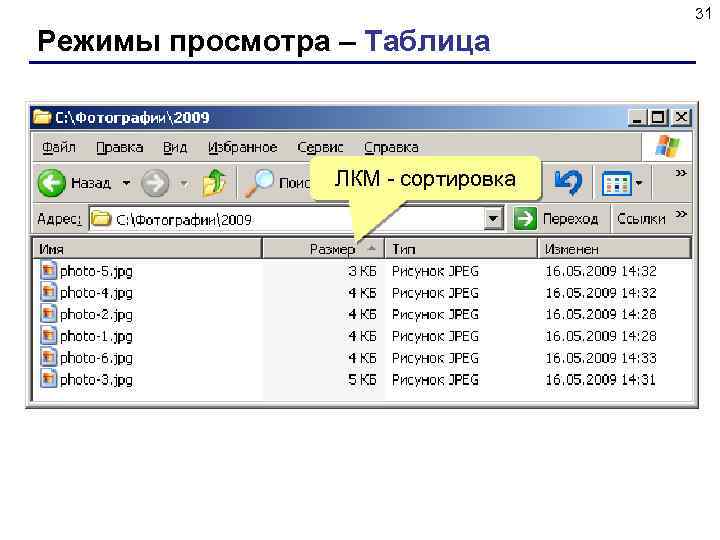Click the file name photo-3.jpg
Image resolution: width=720 pixels, height=540 pixels.
(96, 381)
